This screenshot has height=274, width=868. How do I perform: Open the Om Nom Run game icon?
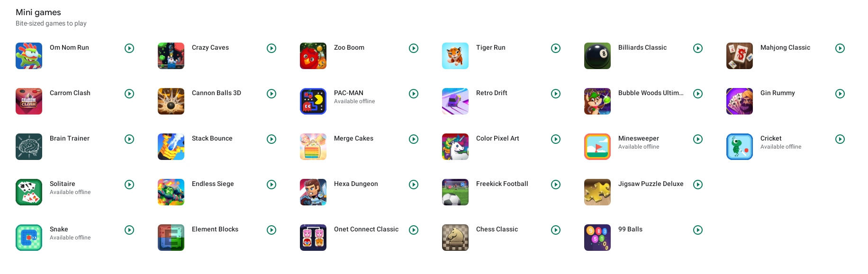coord(29,56)
